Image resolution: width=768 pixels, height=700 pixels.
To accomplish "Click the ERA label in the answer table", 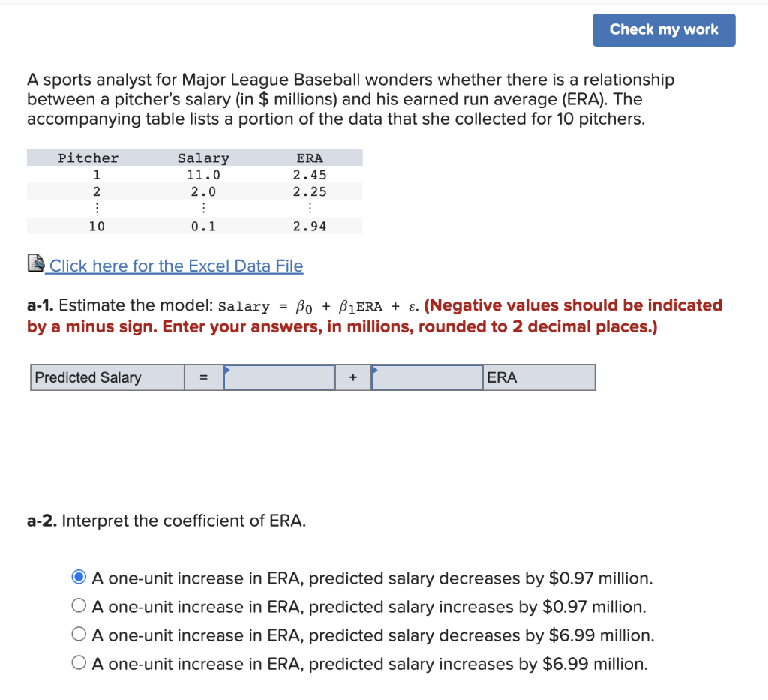I will click(497, 377).
